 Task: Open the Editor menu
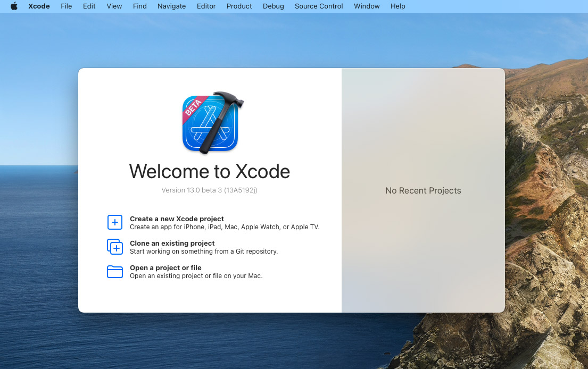206,6
